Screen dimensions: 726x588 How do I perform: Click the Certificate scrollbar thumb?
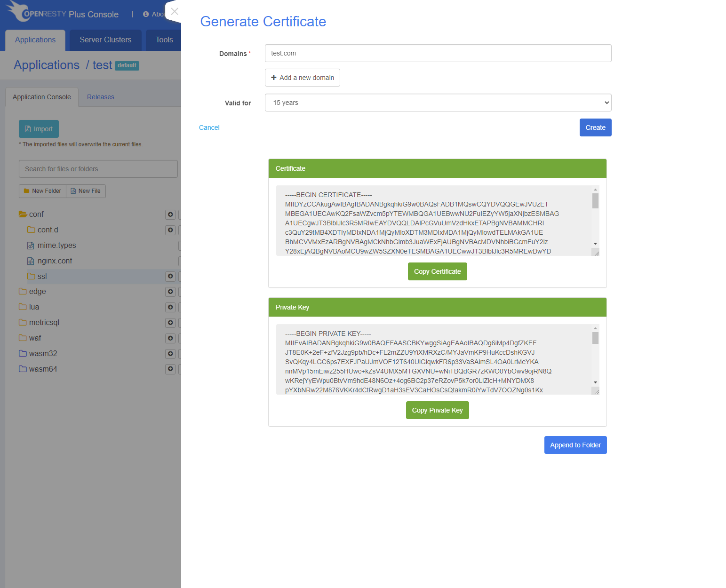(595, 201)
